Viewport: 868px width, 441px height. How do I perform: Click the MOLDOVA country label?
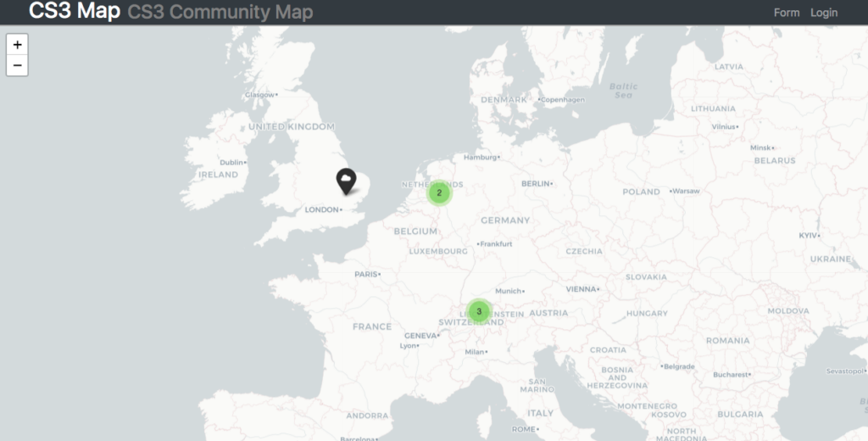788,311
